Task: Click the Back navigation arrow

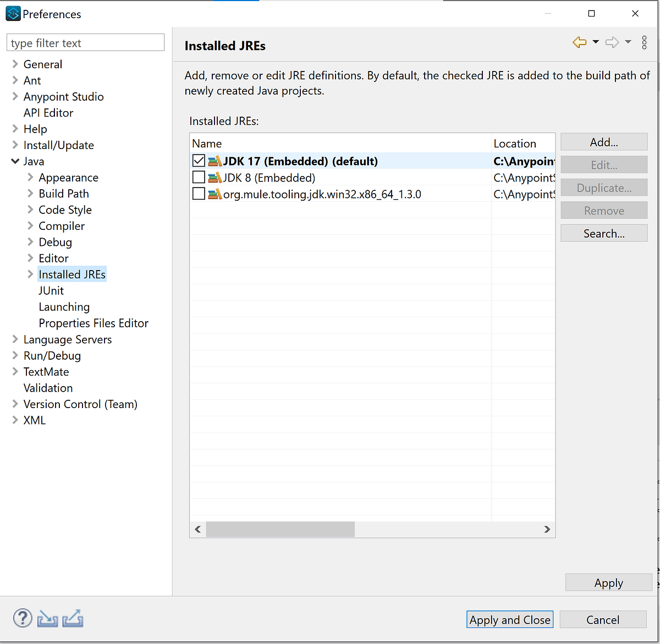Action: click(579, 42)
